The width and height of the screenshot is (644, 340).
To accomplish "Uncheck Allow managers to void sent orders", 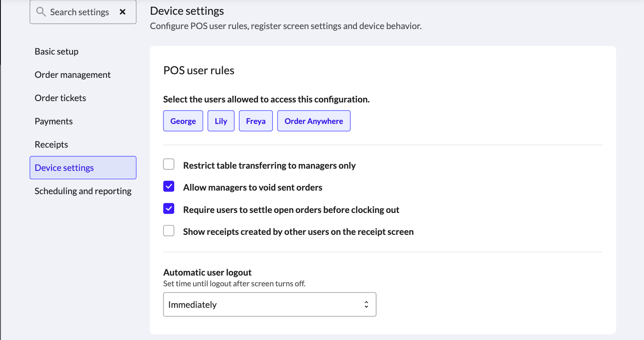I will [x=169, y=187].
